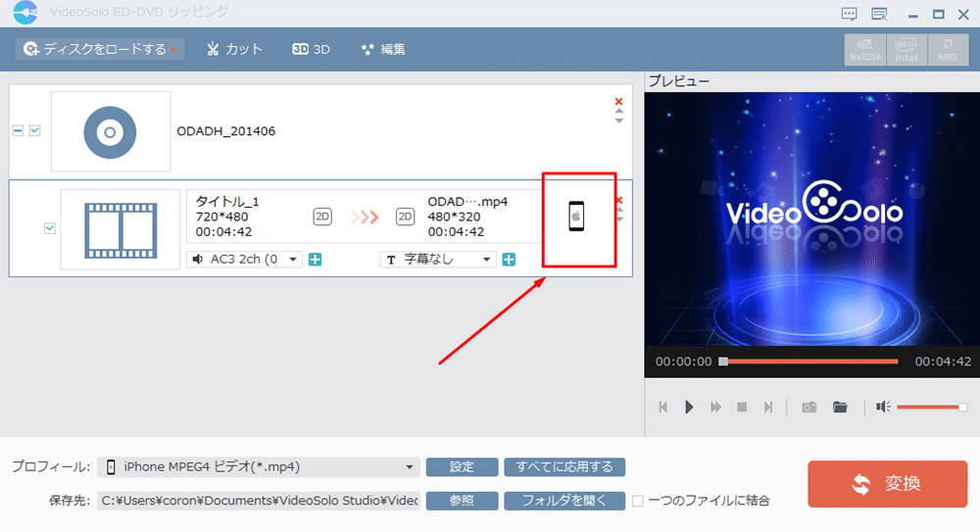Open the 字幕なし subtitle dropdown
980x532 pixels.
[438, 259]
